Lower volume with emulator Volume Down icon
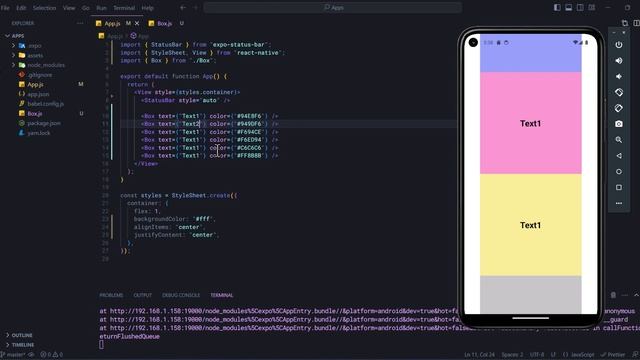 (x=619, y=76)
